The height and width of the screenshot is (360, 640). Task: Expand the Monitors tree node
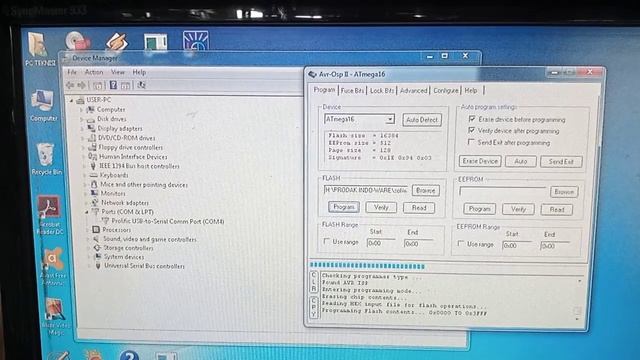pyautogui.click(x=86, y=194)
